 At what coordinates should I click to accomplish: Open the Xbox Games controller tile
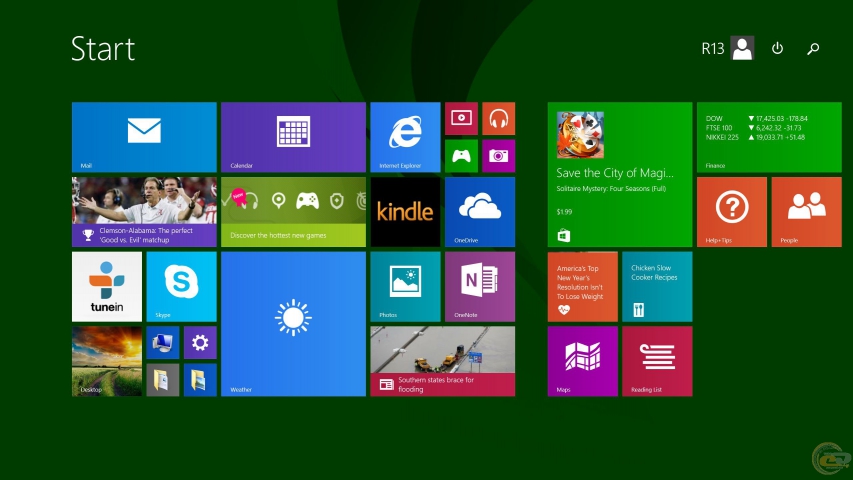click(461, 156)
